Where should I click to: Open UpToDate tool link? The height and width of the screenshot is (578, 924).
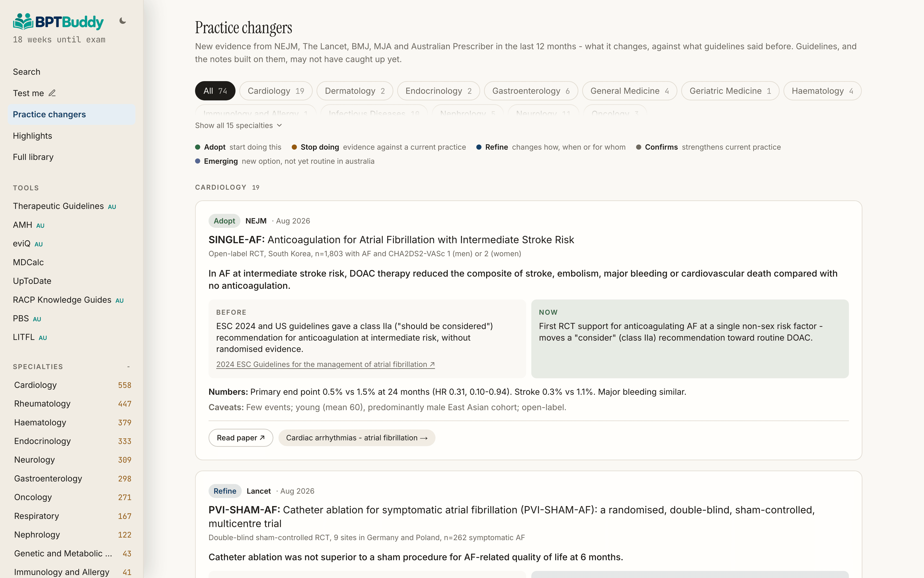[x=32, y=281]
